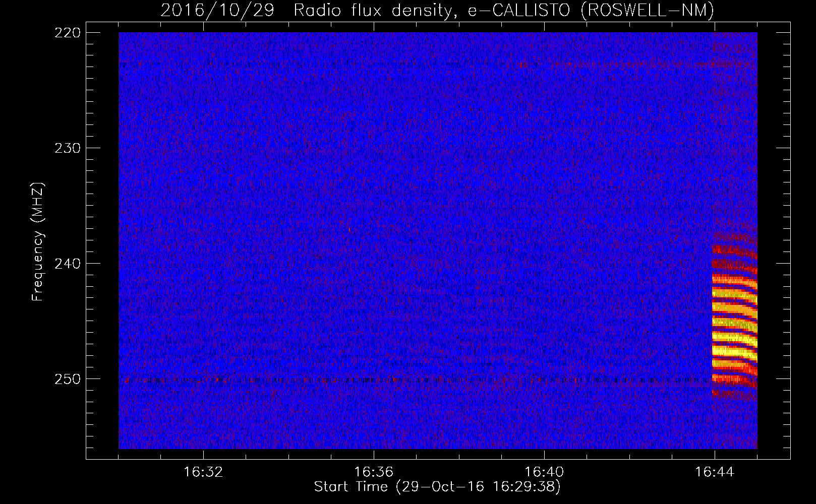Click the 240 frequency tick label
The width and height of the screenshot is (816, 504).
point(67,263)
